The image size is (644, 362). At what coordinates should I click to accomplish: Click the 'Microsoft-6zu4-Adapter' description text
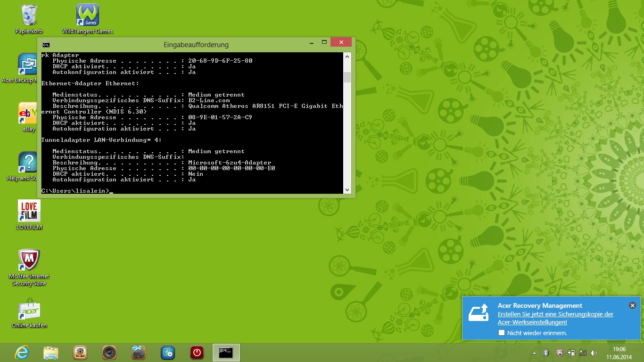click(x=230, y=163)
